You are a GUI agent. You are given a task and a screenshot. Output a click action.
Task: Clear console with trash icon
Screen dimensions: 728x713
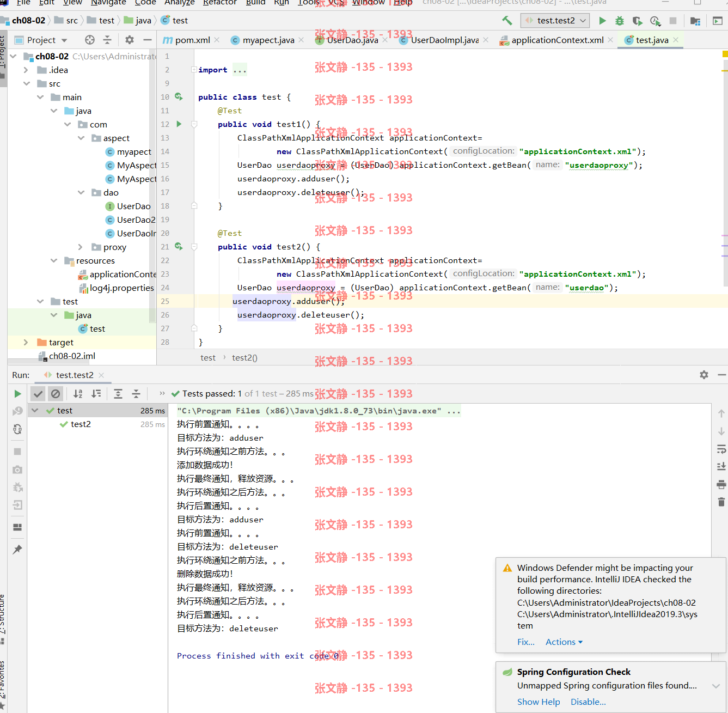pyautogui.click(x=721, y=502)
